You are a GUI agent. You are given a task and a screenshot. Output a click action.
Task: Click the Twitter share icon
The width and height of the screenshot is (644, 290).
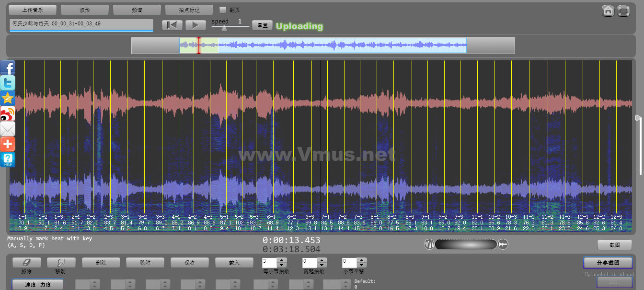[x=8, y=83]
